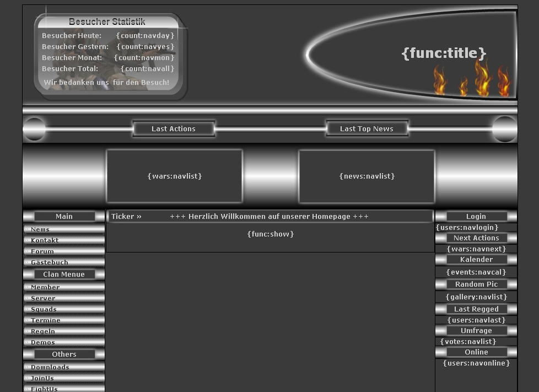Click the Umfrage panel header

tap(476, 330)
